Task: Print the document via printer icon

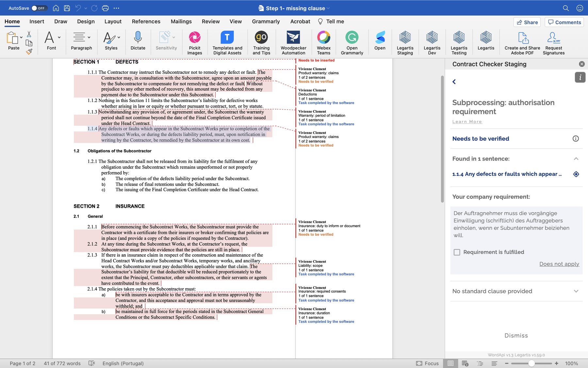Action: 105,8
